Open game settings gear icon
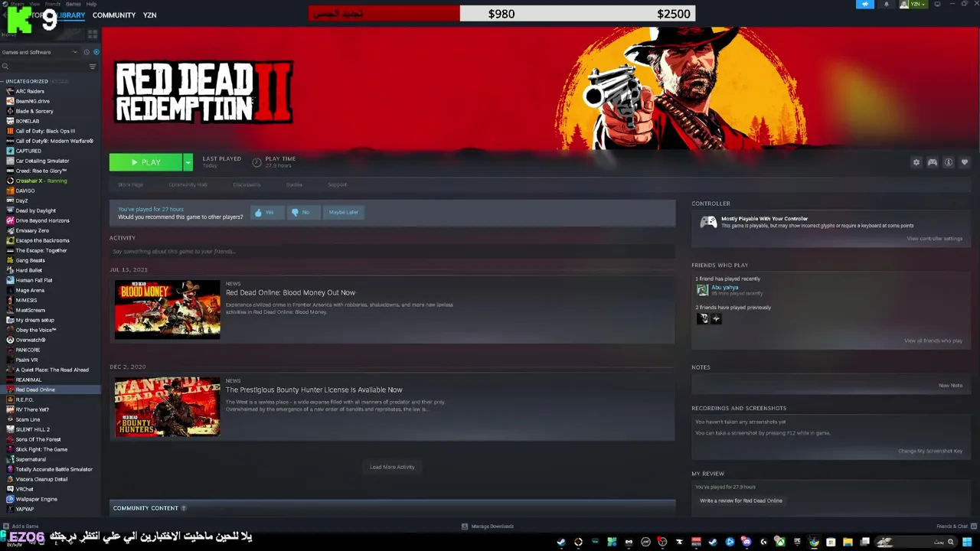980x551 pixels. coord(916,162)
